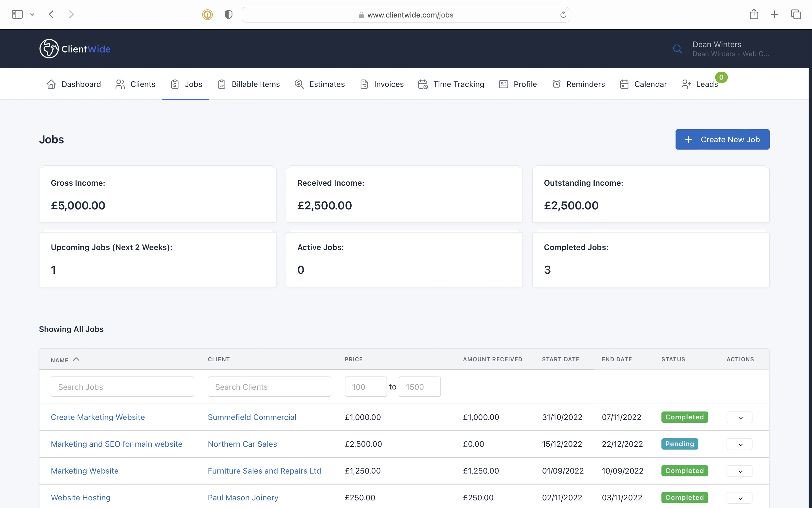Click Create New Job button
Viewport: 812px width, 508px height.
pyautogui.click(x=722, y=139)
